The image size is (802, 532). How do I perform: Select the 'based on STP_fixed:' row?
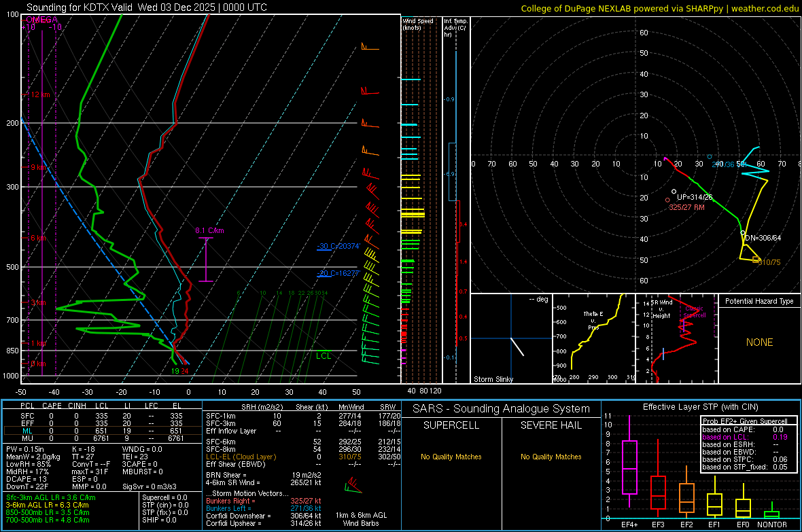[x=745, y=467]
